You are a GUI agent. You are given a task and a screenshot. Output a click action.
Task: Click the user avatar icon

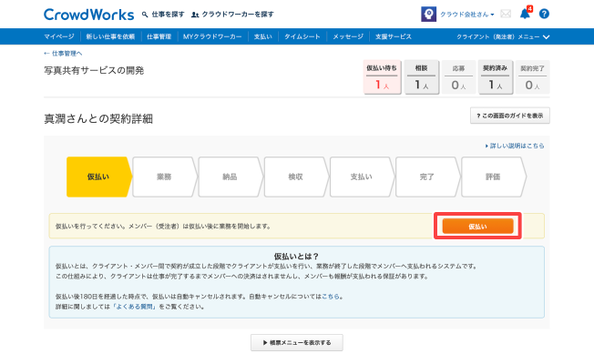click(x=427, y=15)
